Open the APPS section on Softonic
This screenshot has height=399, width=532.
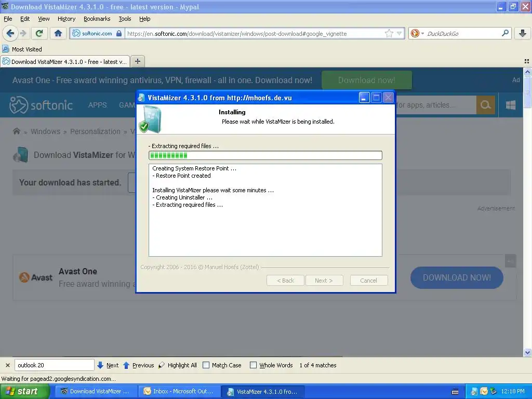(x=97, y=105)
